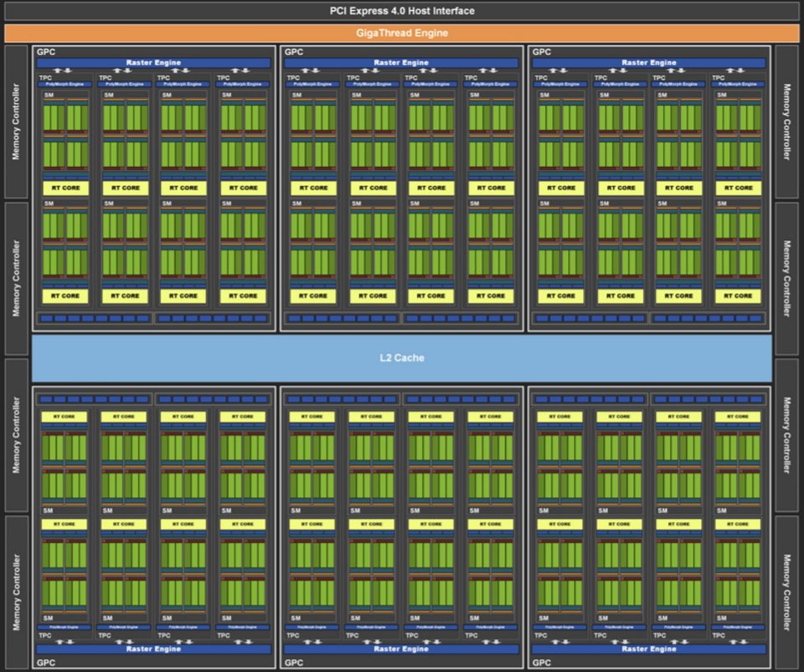Click the Raster Engine bar in the bottom-right GPC
Image resolution: width=804 pixels, height=672 pixels.
point(648,649)
